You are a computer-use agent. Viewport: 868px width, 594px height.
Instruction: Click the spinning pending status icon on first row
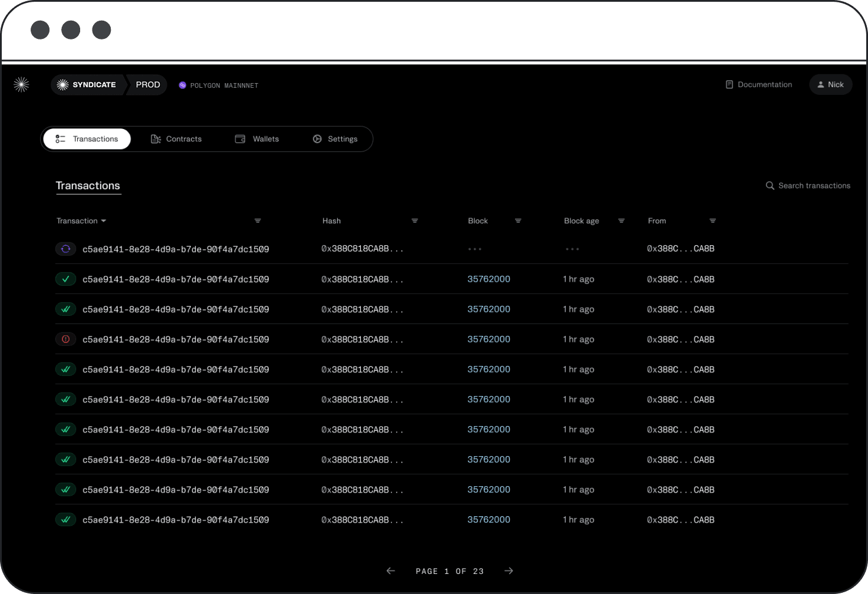click(x=65, y=249)
